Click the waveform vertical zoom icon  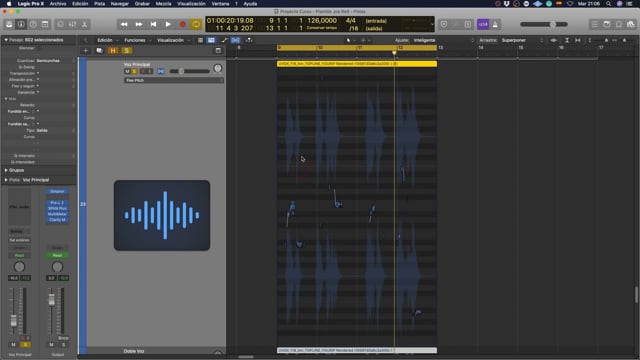coord(553,40)
